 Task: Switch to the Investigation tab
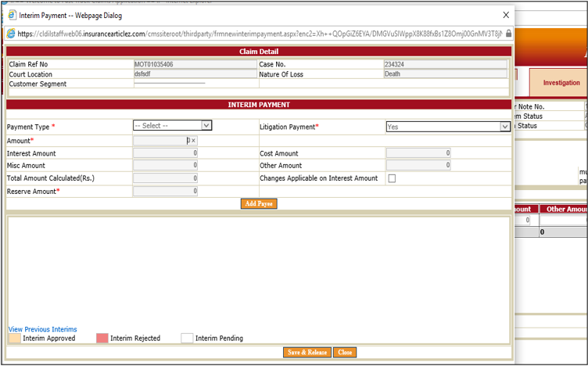tap(561, 83)
